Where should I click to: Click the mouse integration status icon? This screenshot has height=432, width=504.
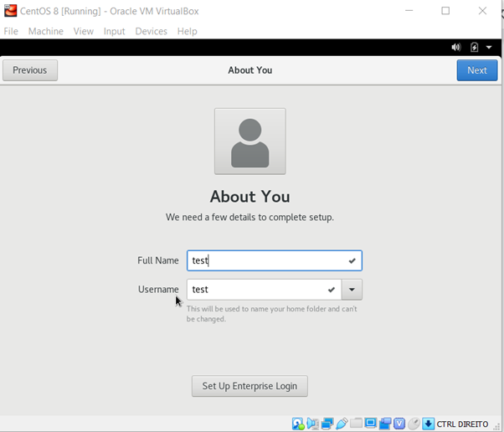(414, 424)
